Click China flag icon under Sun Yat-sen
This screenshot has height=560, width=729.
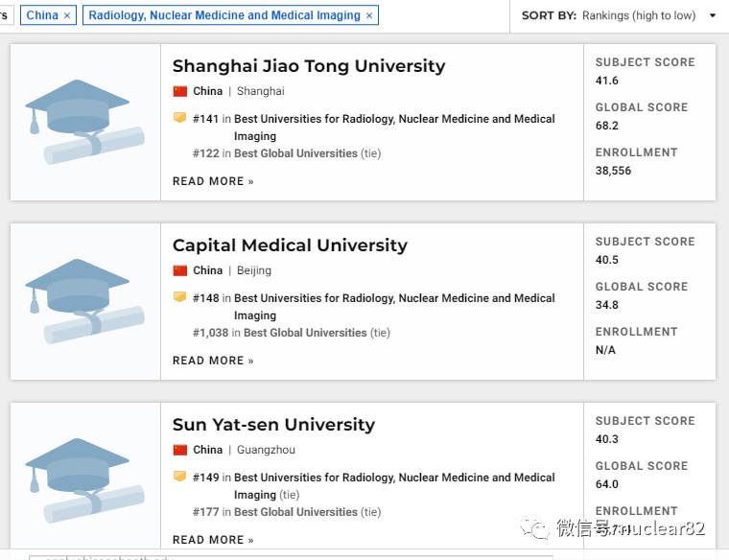pos(180,450)
